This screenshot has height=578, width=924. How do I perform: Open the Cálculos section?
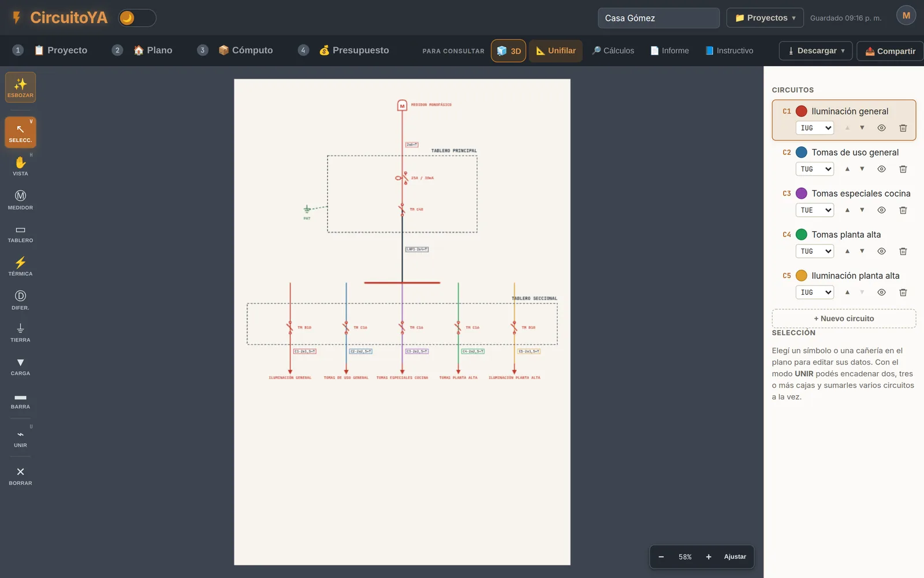(613, 51)
